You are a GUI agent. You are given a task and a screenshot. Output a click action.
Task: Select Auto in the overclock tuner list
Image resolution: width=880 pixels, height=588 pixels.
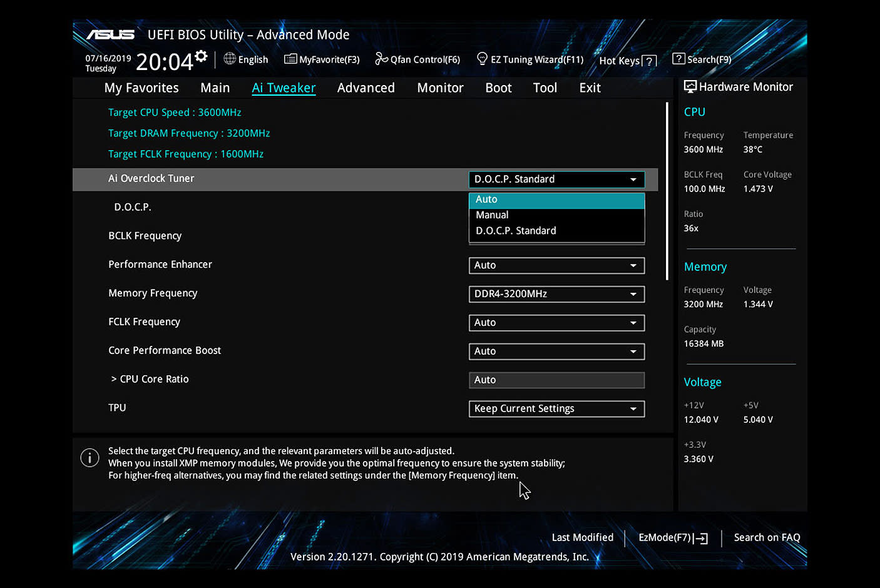[556, 200]
